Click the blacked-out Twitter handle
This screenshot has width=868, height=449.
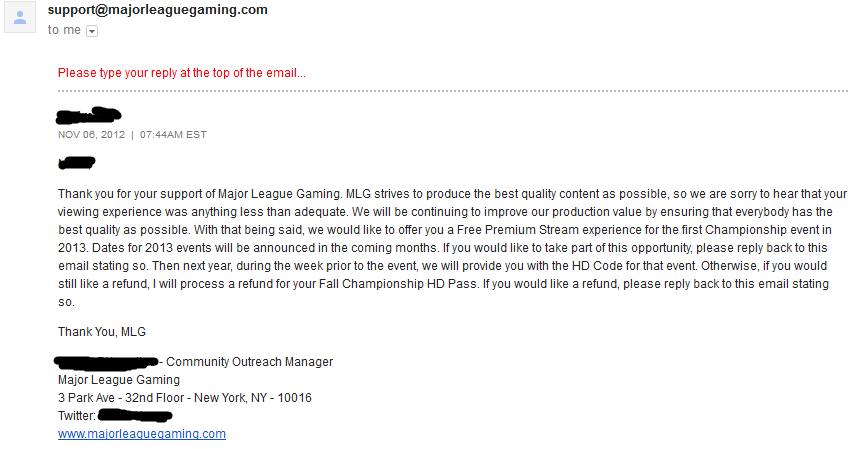[135, 415]
